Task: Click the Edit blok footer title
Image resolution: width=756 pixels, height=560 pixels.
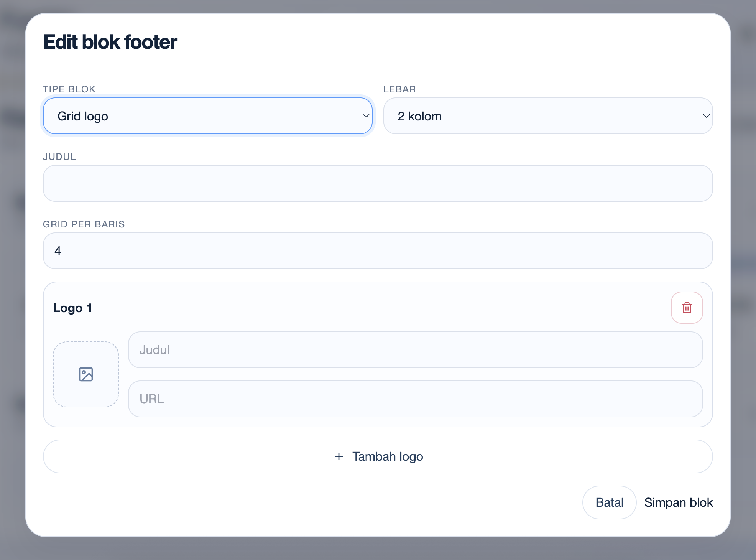Action: coord(110,42)
